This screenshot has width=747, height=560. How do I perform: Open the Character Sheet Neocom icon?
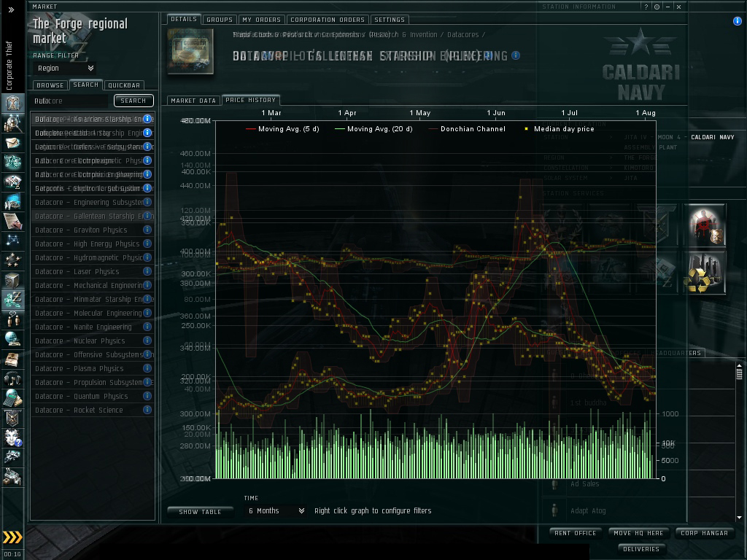12,103
